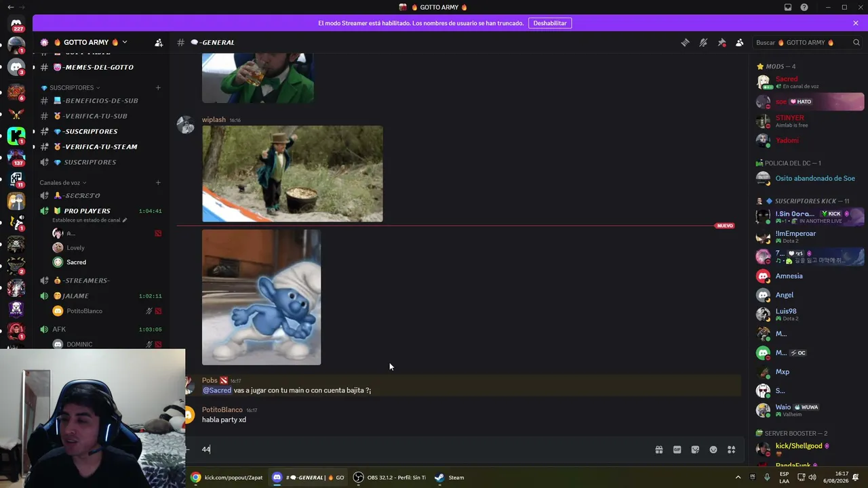
Task: Show hidden system tray icons chevron
Action: 738,477
